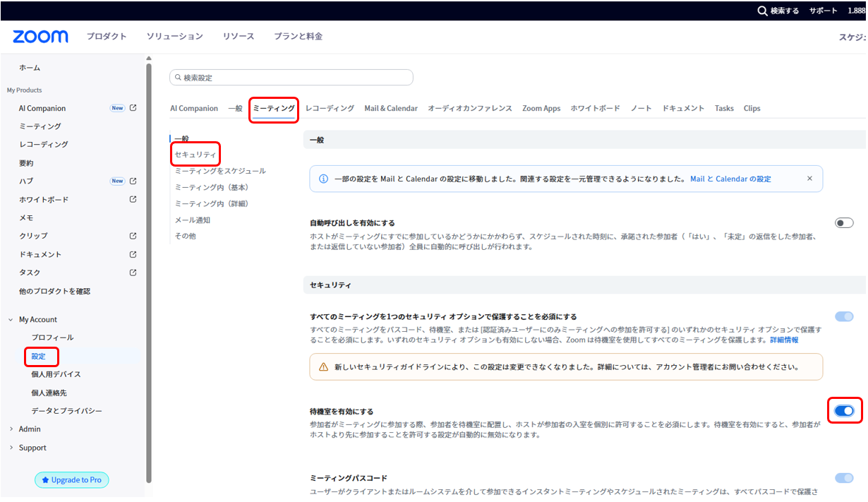Collapse the My Account section
Viewport: 868px width, 502px height.
pos(11,320)
